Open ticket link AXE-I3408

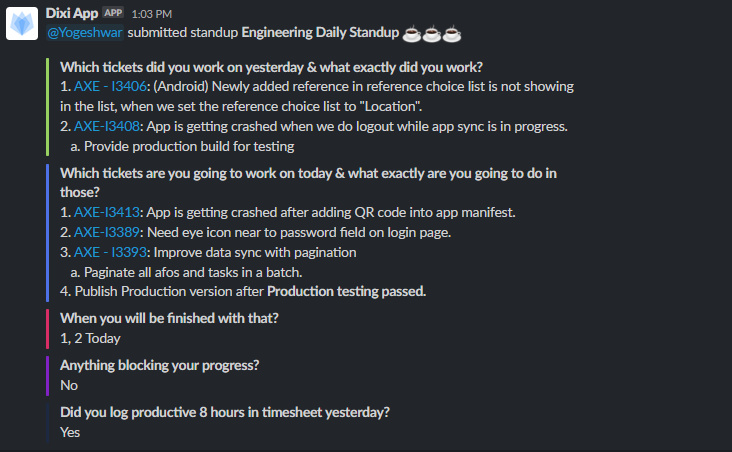tap(107, 127)
